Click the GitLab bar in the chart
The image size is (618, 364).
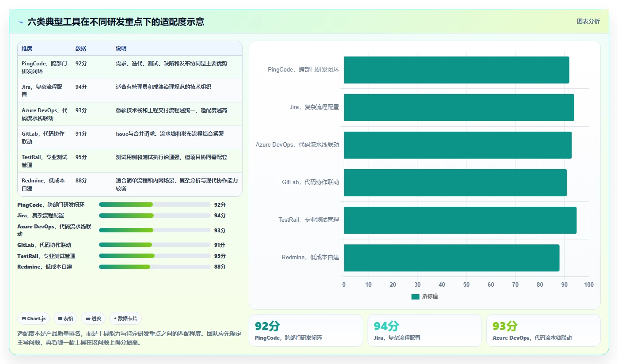[x=455, y=182]
